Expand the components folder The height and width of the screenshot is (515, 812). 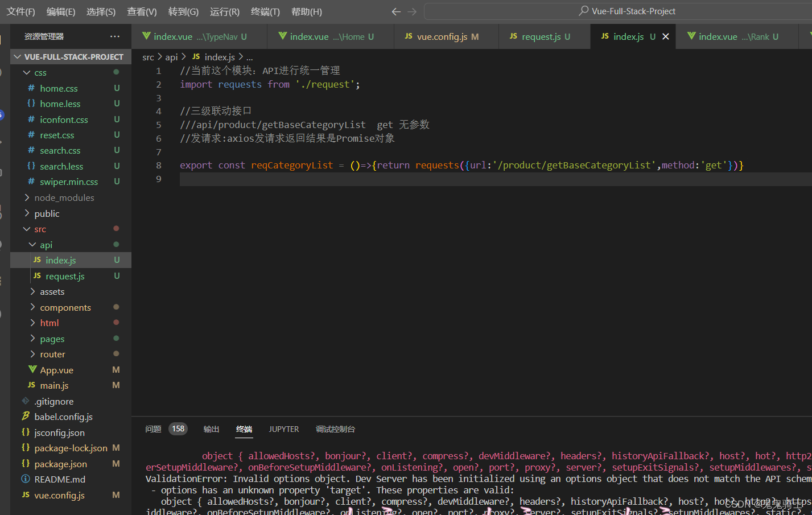pyautogui.click(x=32, y=307)
